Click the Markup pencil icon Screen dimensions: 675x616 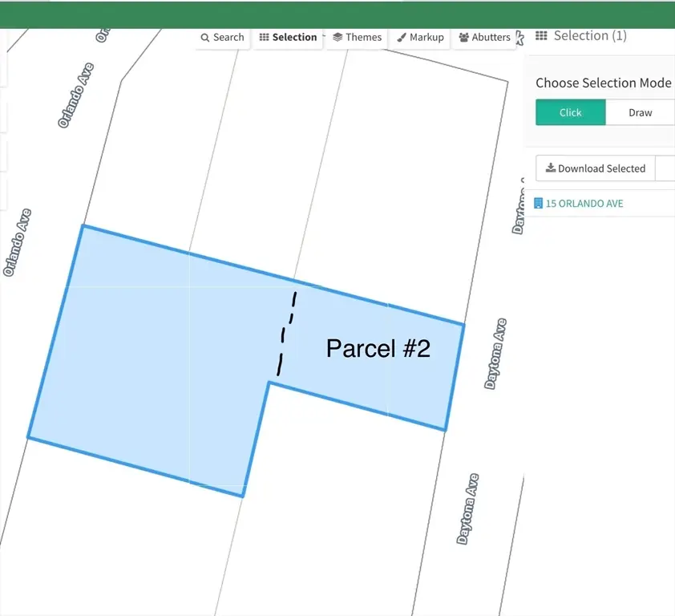tap(401, 37)
